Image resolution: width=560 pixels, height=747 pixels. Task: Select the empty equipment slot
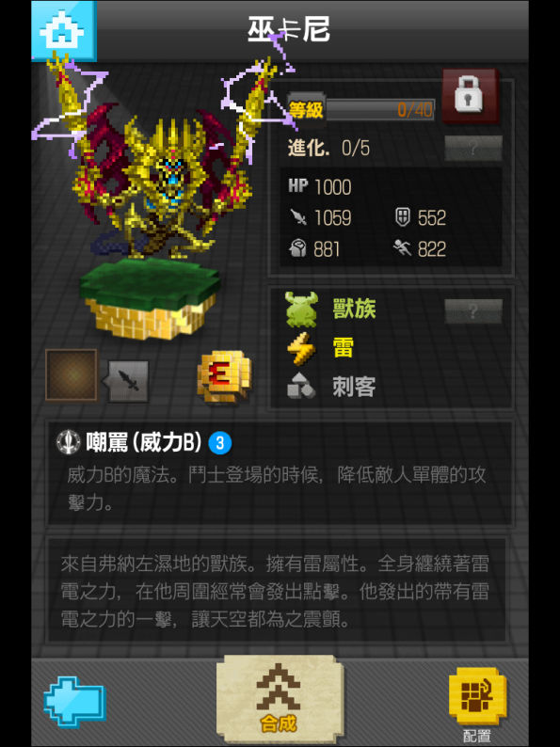tap(72, 374)
